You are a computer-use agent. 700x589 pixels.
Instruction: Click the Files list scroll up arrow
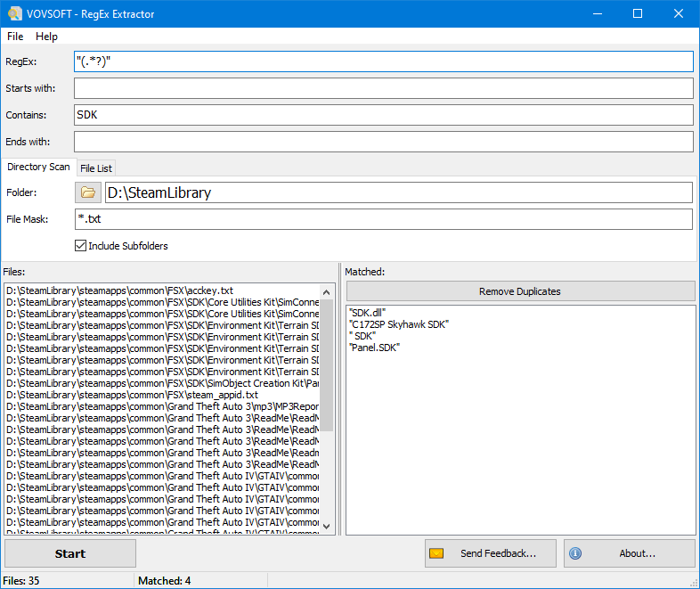click(326, 292)
